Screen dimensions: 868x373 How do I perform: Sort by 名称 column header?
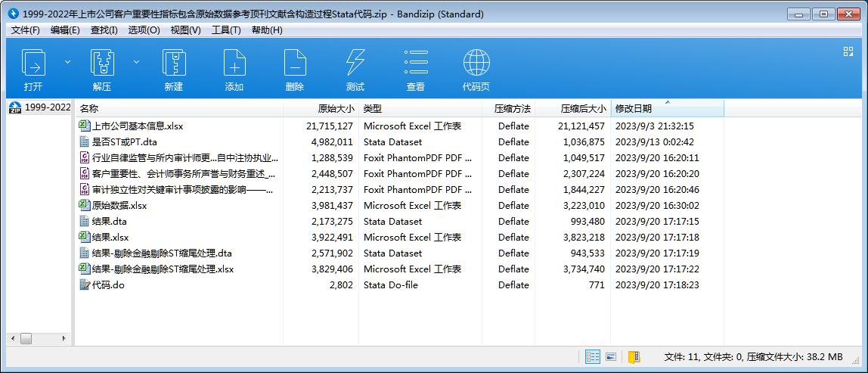178,109
